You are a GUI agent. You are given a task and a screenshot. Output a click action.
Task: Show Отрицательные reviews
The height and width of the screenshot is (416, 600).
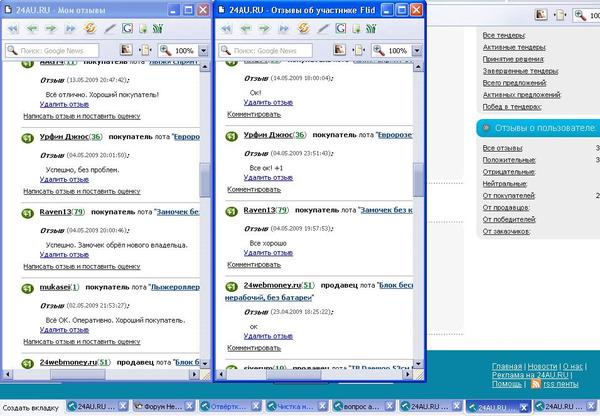[509, 172]
